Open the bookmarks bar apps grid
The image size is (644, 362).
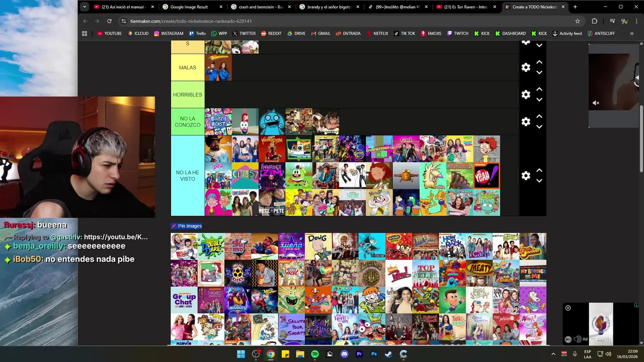[85, 34]
